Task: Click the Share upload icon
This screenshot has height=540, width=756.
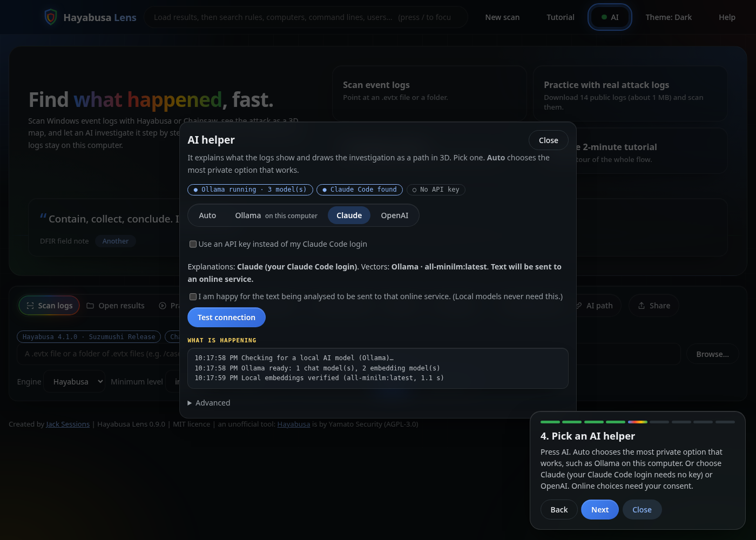Action: 642,306
